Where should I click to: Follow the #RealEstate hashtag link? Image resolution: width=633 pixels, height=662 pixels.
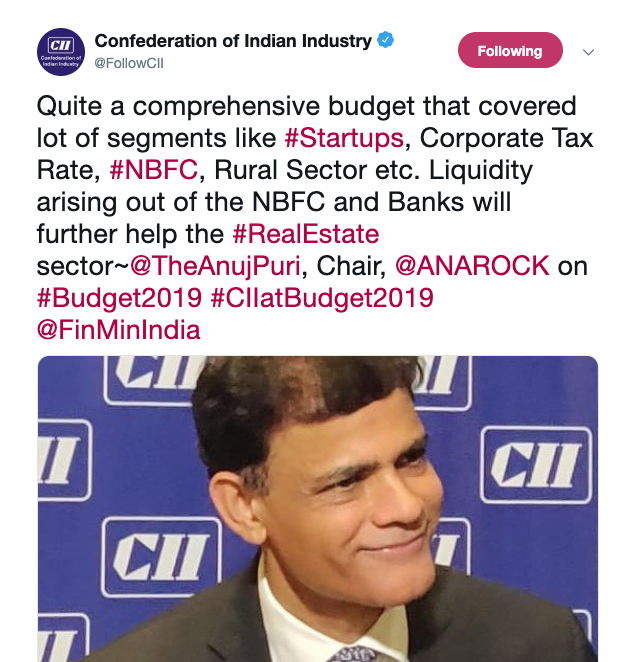click(306, 234)
